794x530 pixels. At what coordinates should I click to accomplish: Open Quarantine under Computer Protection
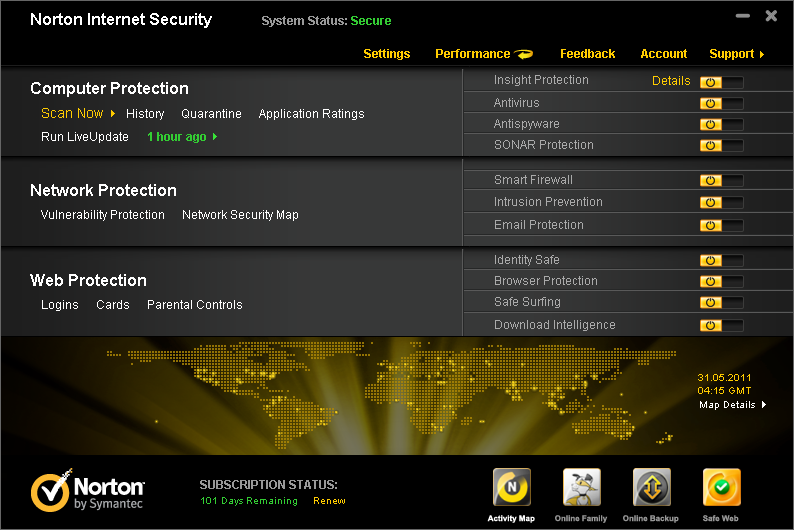211,114
